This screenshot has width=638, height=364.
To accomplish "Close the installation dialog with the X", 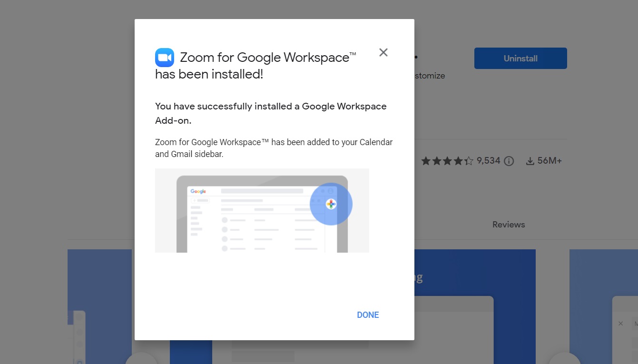I will [x=383, y=52].
